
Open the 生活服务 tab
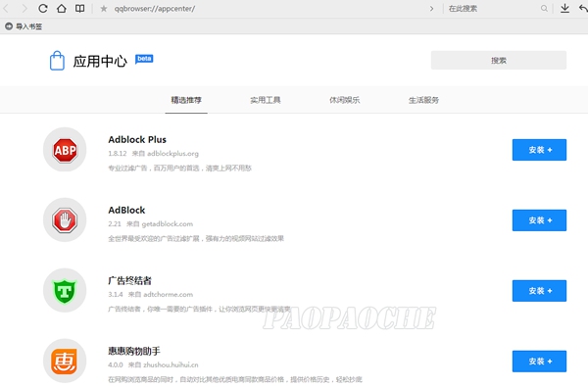tap(423, 100)
